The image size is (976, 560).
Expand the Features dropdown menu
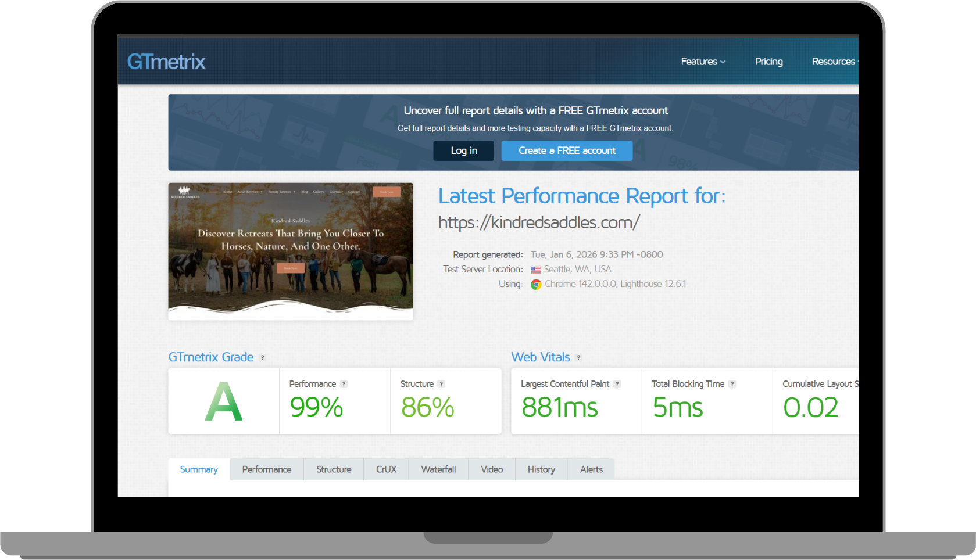point(703,62)
